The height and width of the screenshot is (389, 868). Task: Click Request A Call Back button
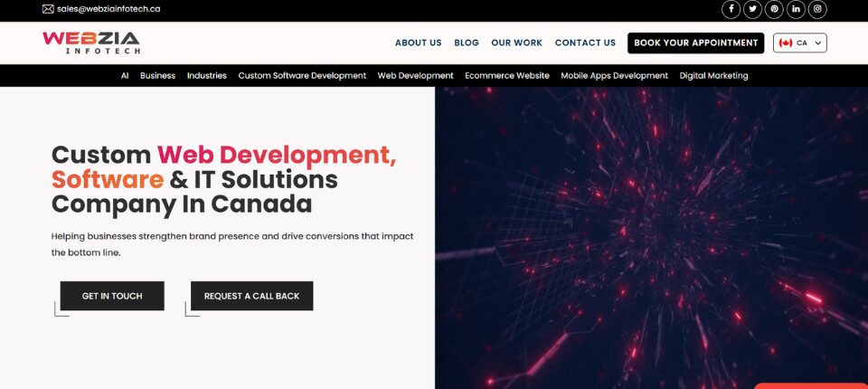click(252, 296)
